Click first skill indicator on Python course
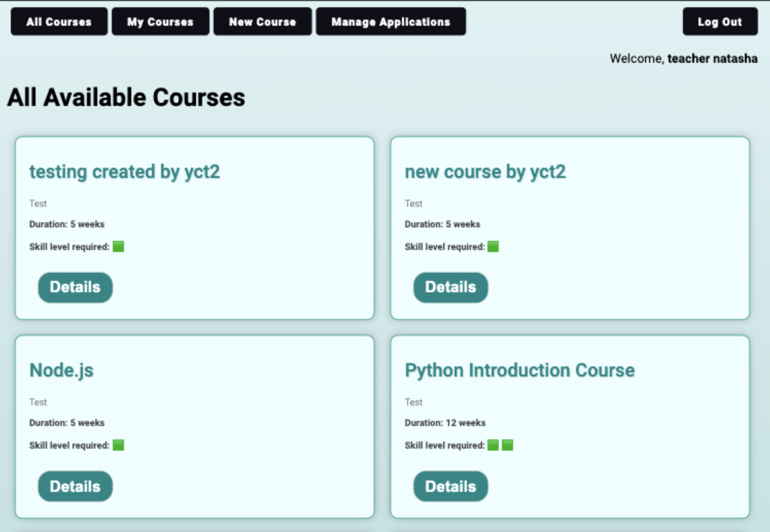 click(494, 445)
